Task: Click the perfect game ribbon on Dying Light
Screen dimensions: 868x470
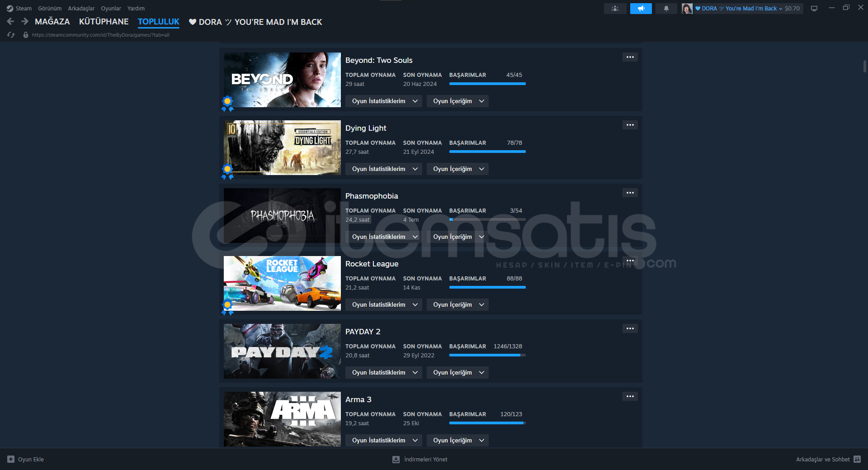Action: tap(227, 171)
